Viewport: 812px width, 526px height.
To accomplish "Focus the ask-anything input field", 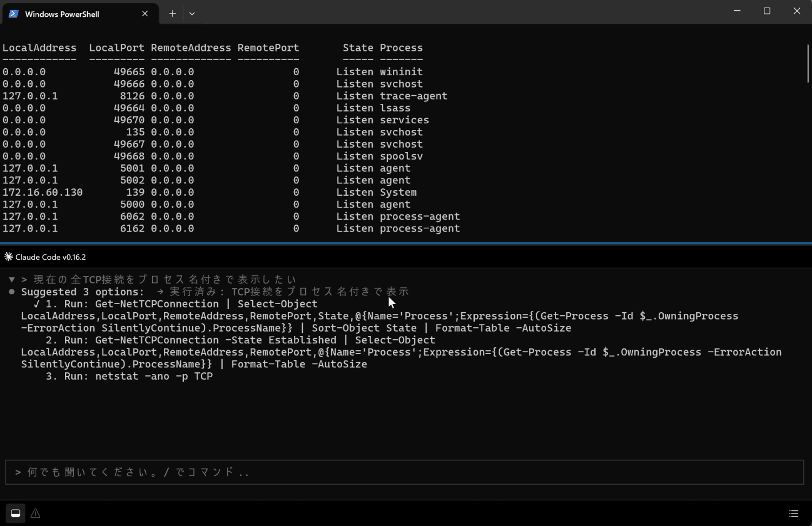I will 404,472.
